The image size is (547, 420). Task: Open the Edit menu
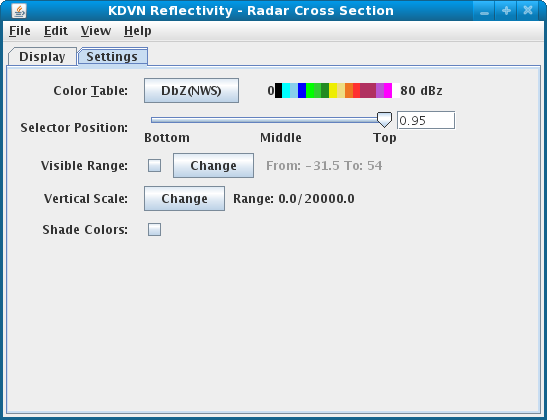click(55, 31)
